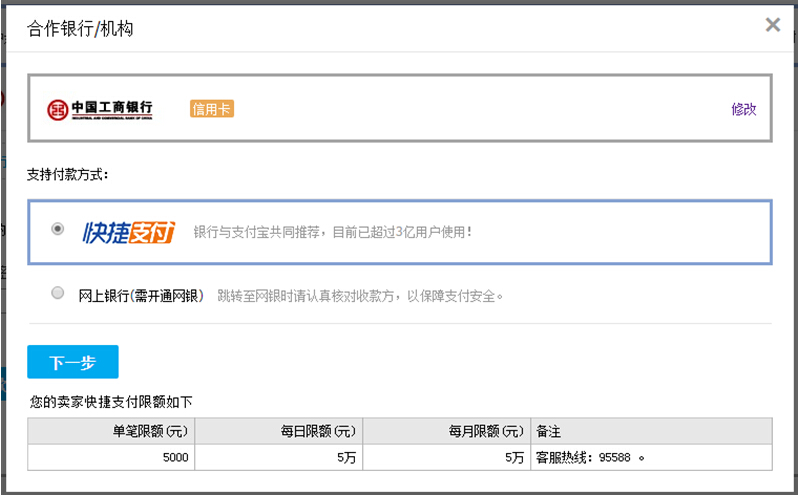Screen dimensions: 798x495
Task: Click the 信用卡 orange badge
Action: click(x=212, y=109)
